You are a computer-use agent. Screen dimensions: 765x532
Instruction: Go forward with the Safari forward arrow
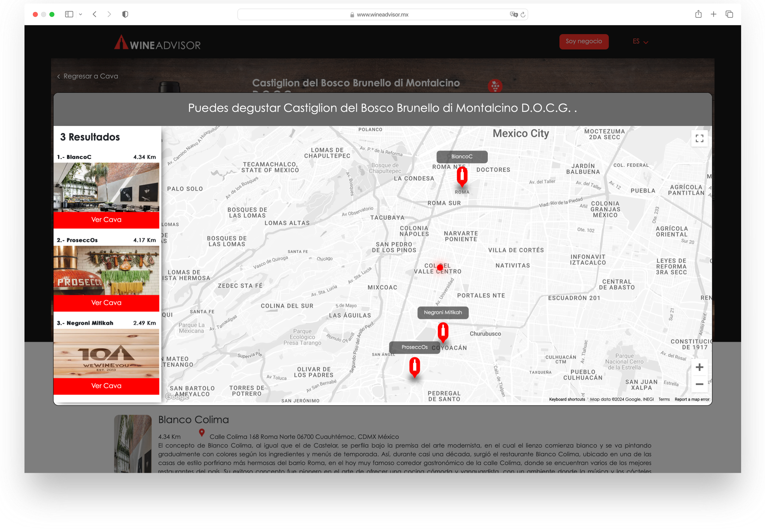coord(109,14)
